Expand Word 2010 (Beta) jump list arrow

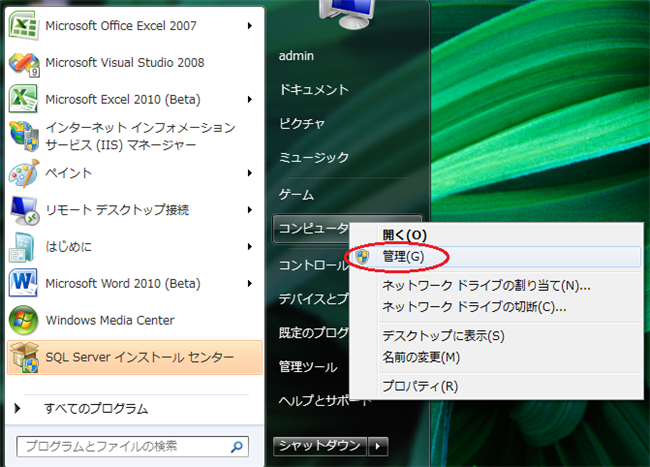tap(250, 283)
